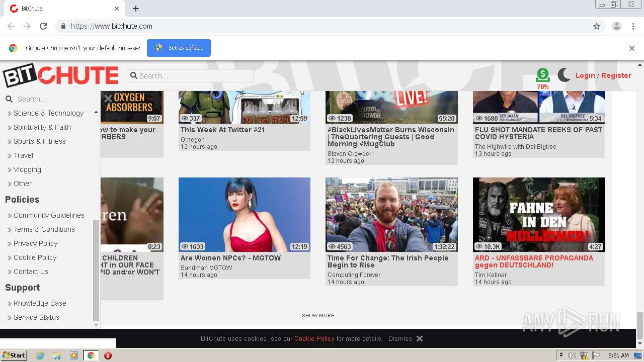Screen dimensions: 644x362
Task: Click SHOW MORE button
Action: tap(318, 316)
